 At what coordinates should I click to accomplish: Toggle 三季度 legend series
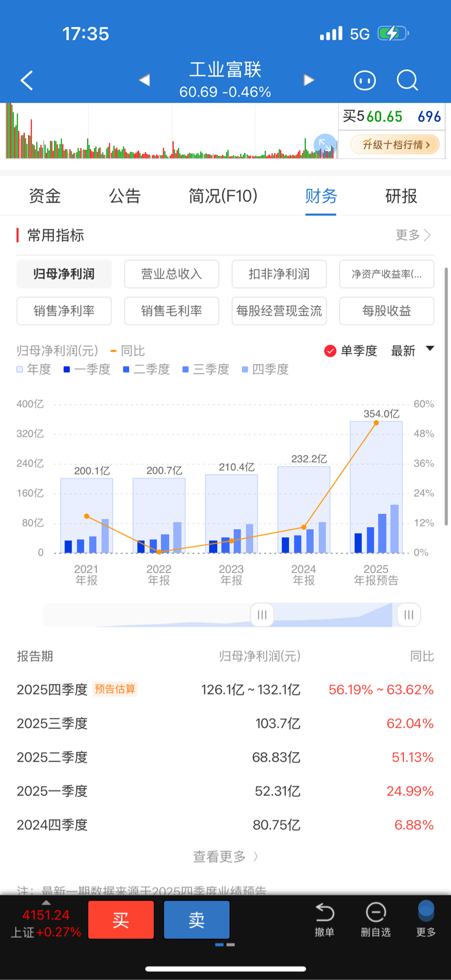[206, 369]
